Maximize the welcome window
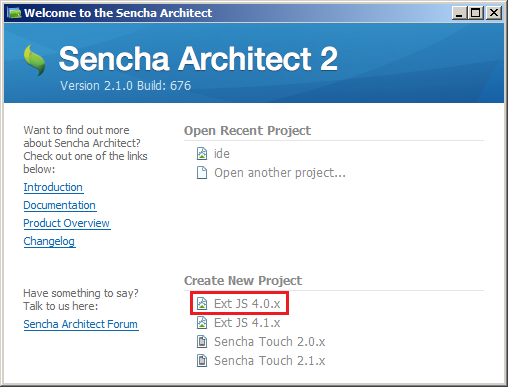Viewport: 508px width, 387px height. coord(476,13)
